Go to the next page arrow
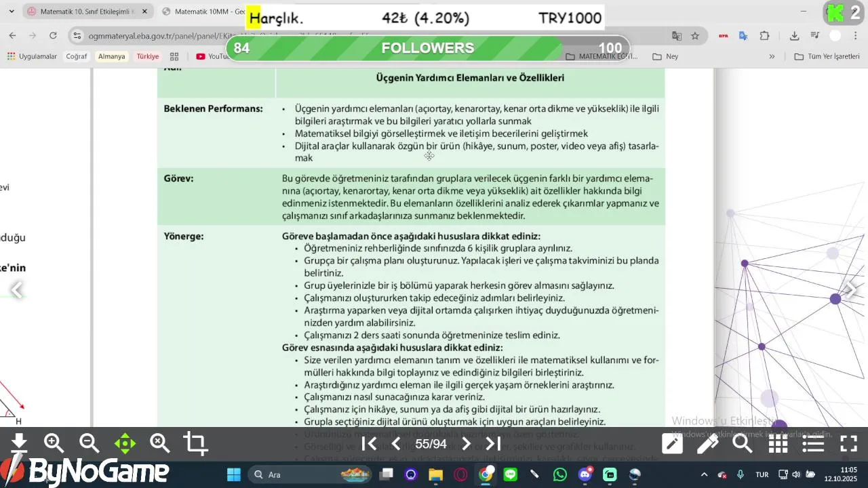This screenshot has width=868, height=488. pyautogui.click(x=466, y=444)
